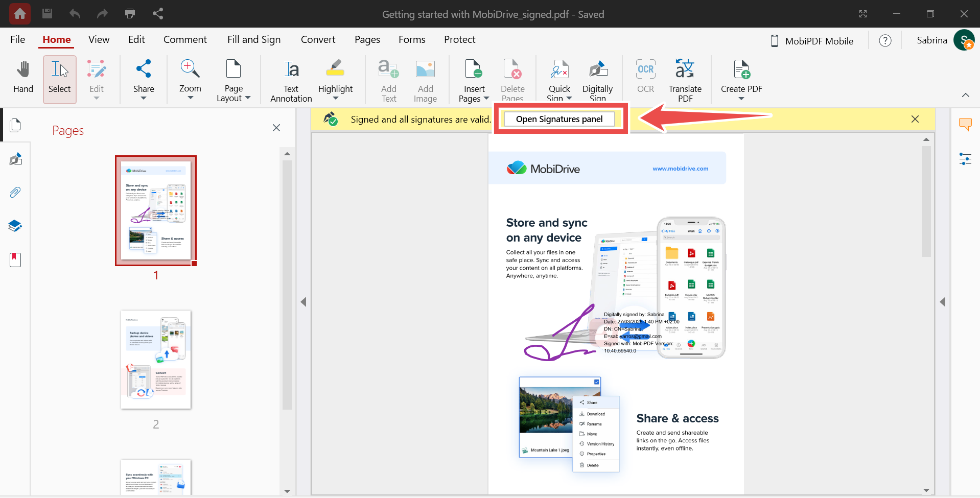Select the Hand tool

tap(23, 78)
